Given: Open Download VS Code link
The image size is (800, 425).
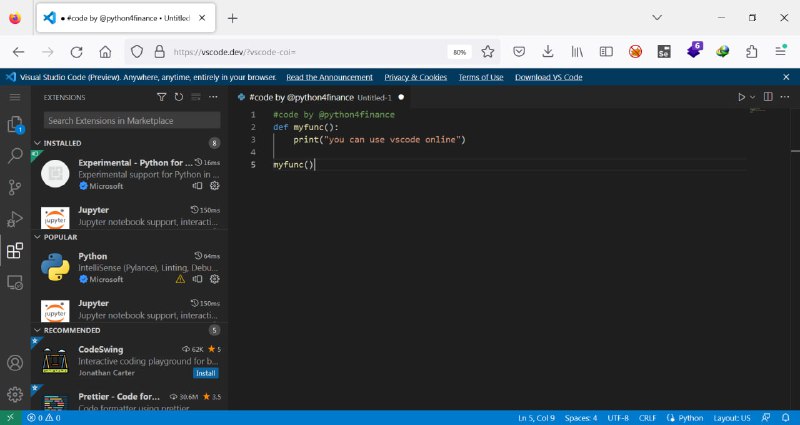Looking at the screenshot, I should coord(548,77).
